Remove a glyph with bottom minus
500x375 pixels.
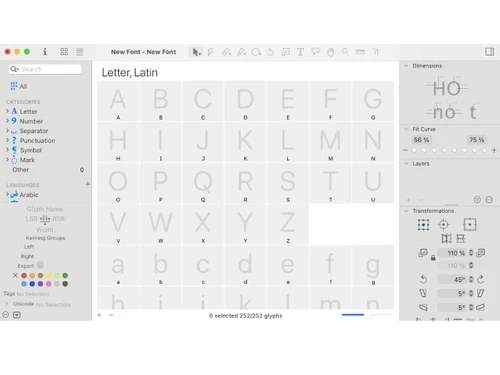(x=111, y=315)
